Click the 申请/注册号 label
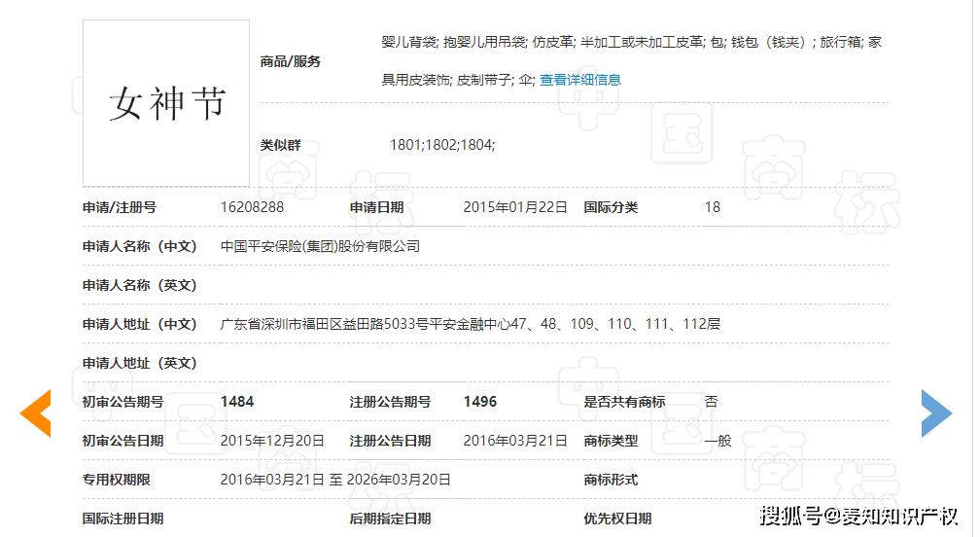 (x=120, y=207)
